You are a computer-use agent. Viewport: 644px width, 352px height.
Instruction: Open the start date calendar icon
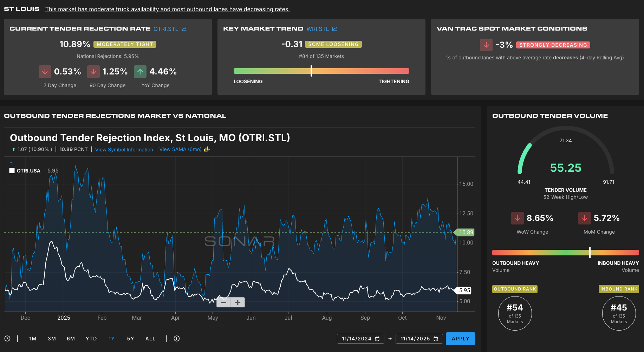pos(377,339)
